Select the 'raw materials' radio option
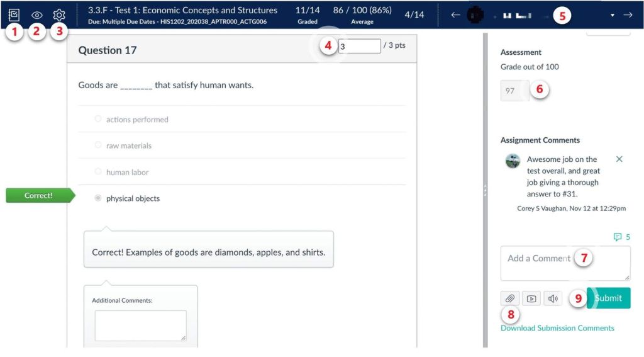Image resolution: width=644 pixels, height=357 pixels. pyautogui.click(x=97, y=145)
